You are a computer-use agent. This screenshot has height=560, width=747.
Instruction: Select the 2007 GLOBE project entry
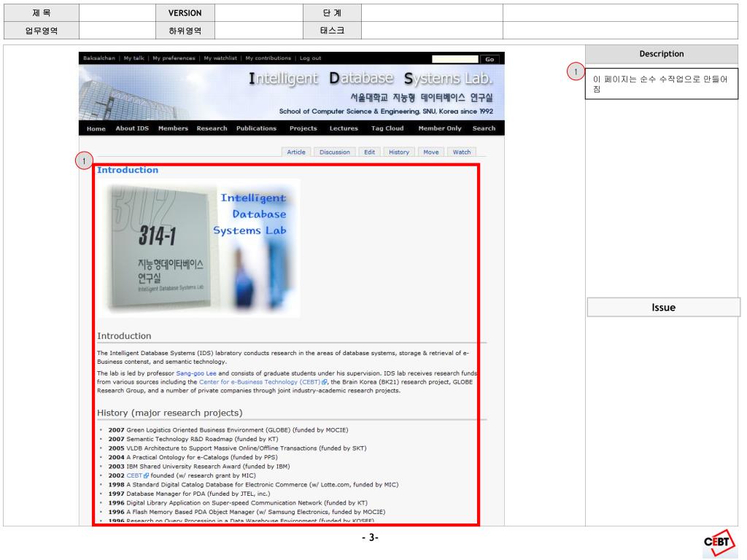coord(228,430)
